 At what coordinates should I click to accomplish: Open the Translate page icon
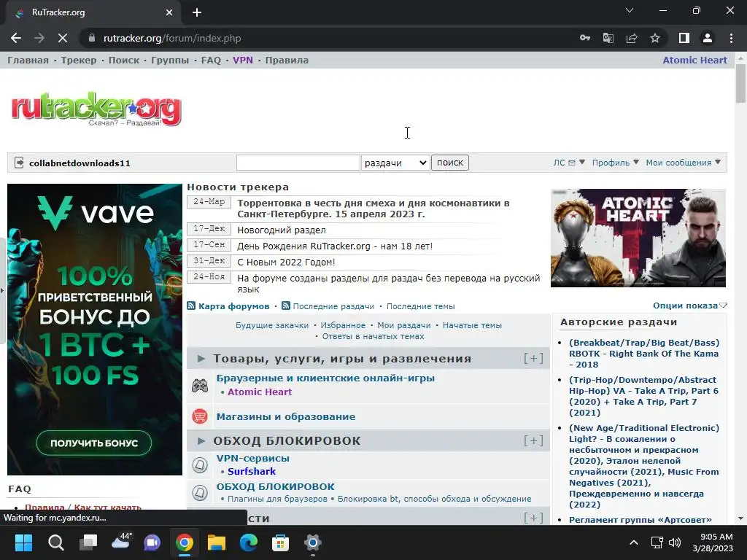608,38
